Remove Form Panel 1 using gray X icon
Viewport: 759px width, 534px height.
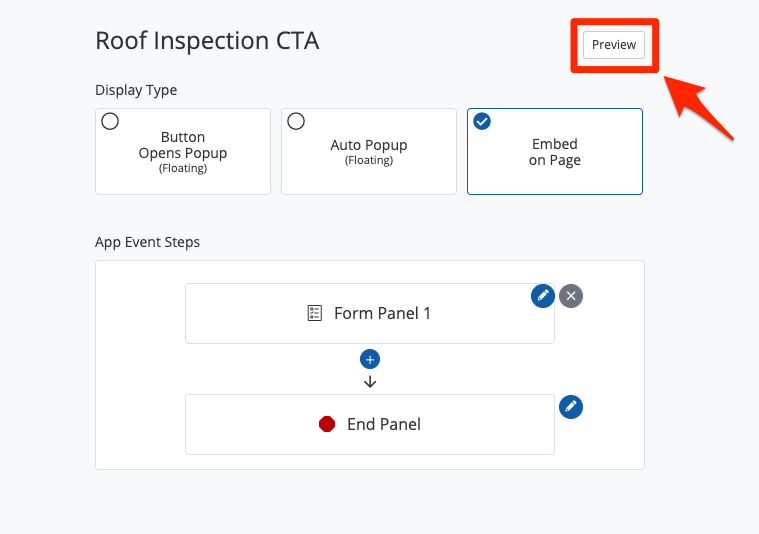pos(570,296)
